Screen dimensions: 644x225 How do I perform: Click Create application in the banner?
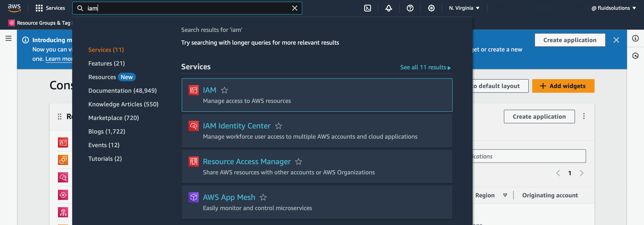coord(570,40)
